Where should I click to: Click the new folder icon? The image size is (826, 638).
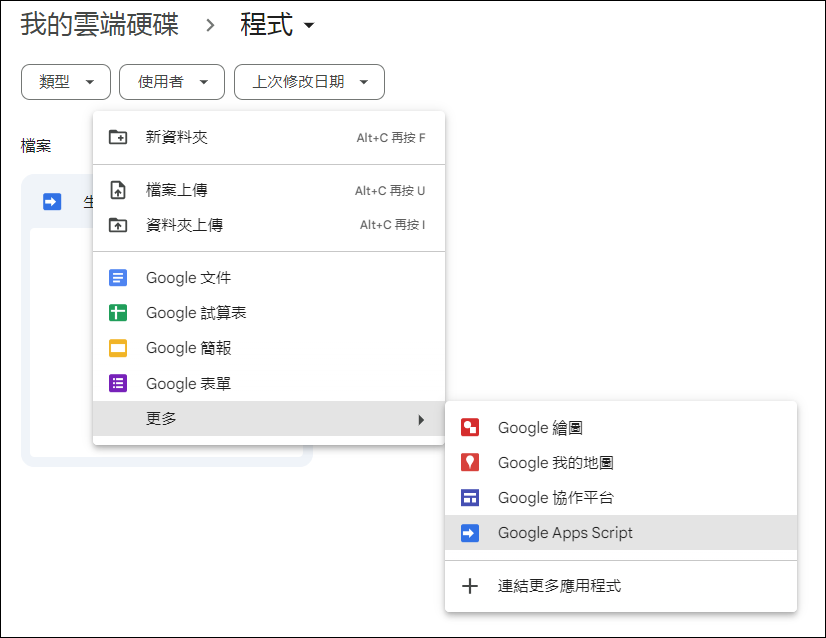117,138
